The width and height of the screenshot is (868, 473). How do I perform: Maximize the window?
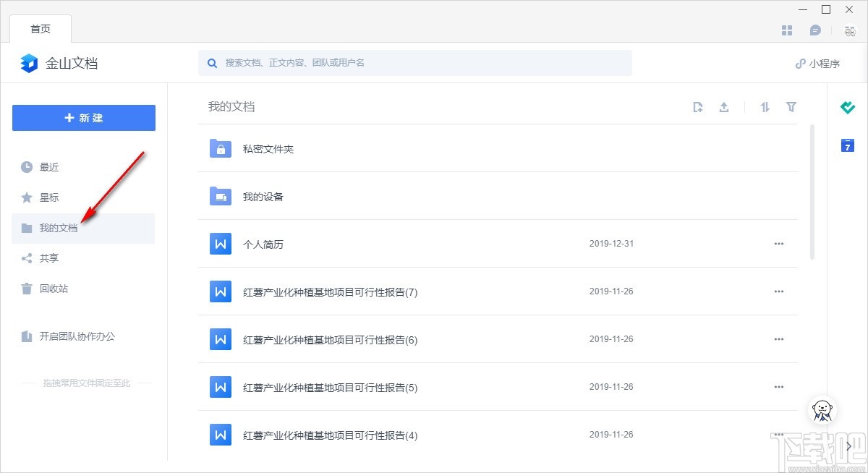tap(826, 9)
